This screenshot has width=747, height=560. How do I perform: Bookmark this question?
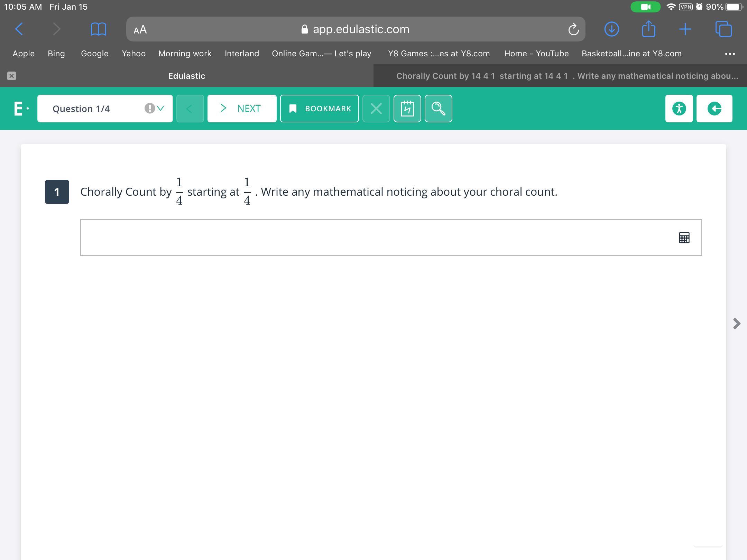(x=319, y=109)
